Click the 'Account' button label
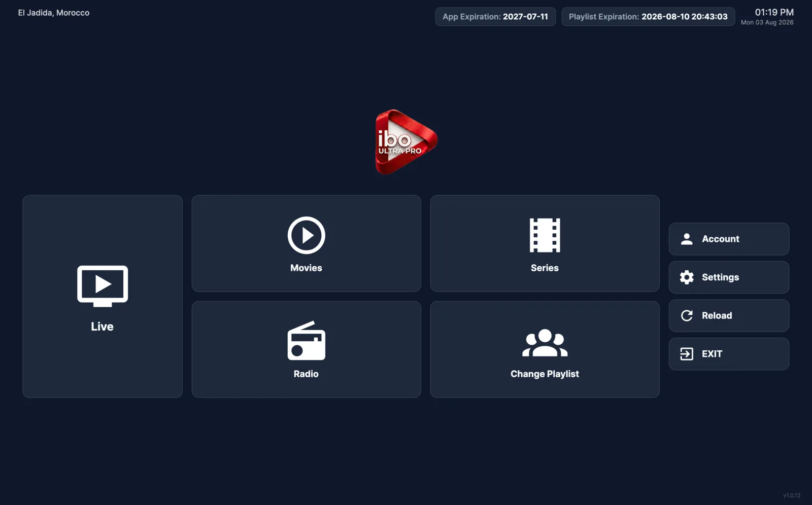 click(x=721, y=239)
